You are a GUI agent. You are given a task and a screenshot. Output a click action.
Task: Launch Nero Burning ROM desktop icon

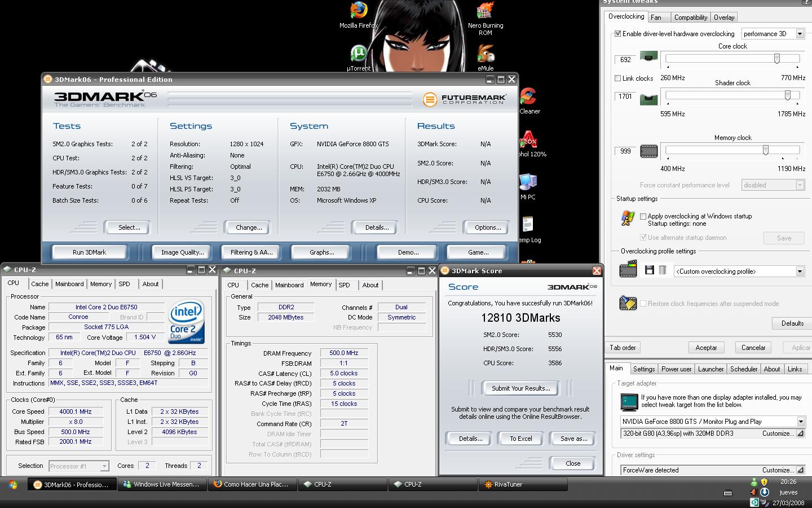tap(485, 19)
